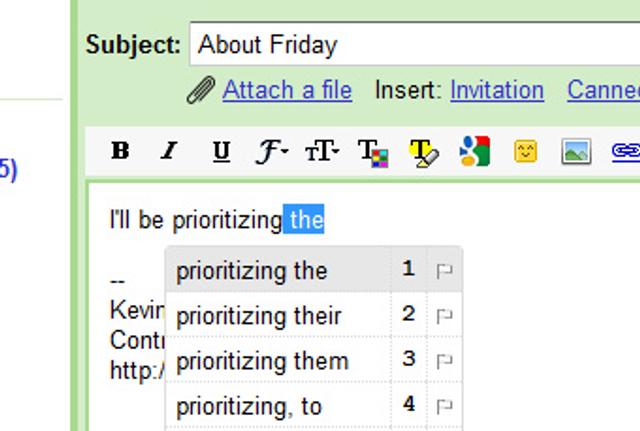Open the Highlight color picker
The image size is (640, 431).
coord(424,152)
